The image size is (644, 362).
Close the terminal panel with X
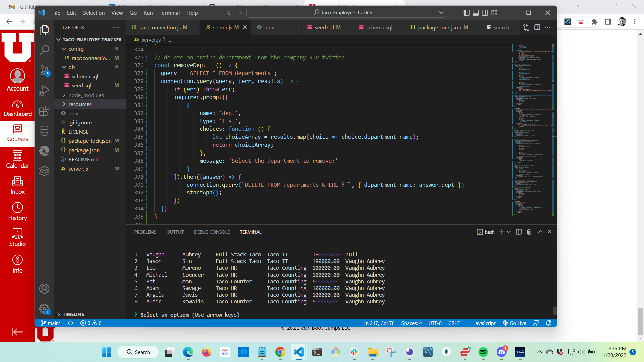click(549, 232)
